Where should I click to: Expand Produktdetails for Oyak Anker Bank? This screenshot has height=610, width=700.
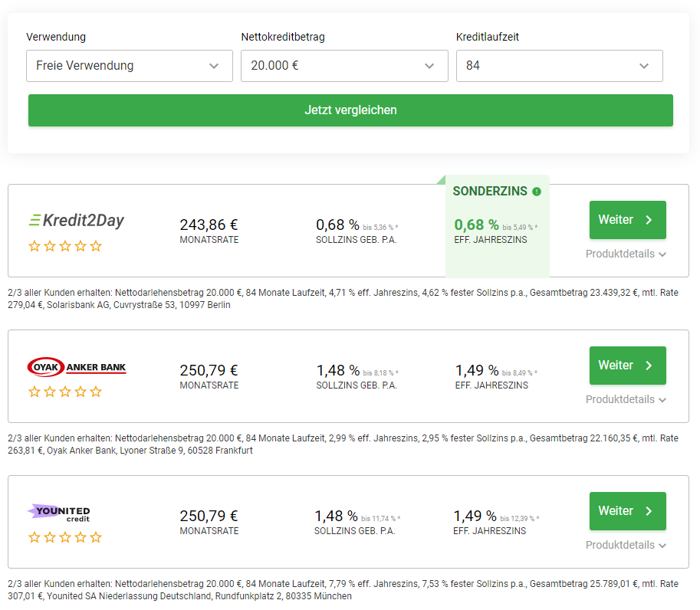[626, 399]
